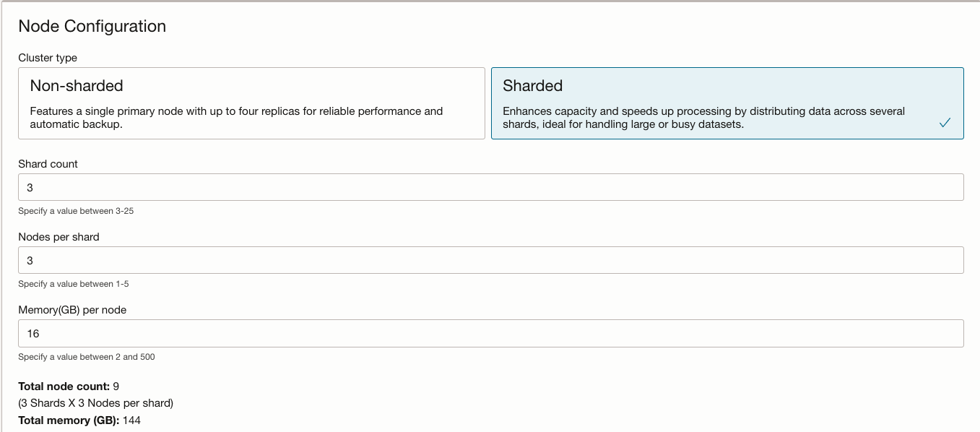Click the Cluster type label
The image size is (980, 432).
coord(48,58)
